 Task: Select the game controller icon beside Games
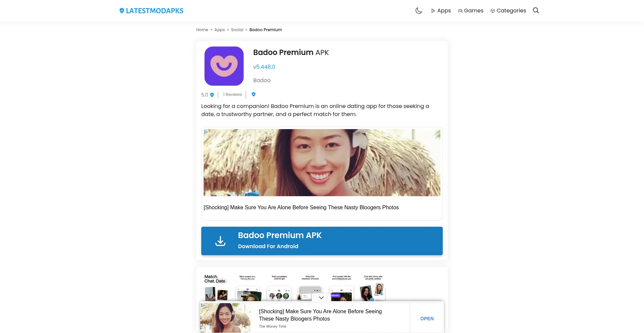click(x=459, y=10)
